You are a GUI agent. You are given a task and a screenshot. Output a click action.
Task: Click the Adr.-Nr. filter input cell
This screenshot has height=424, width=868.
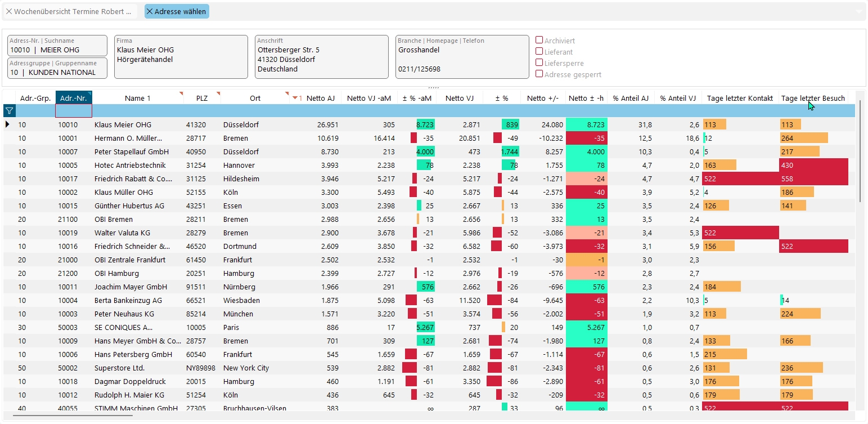coord(74,111)
